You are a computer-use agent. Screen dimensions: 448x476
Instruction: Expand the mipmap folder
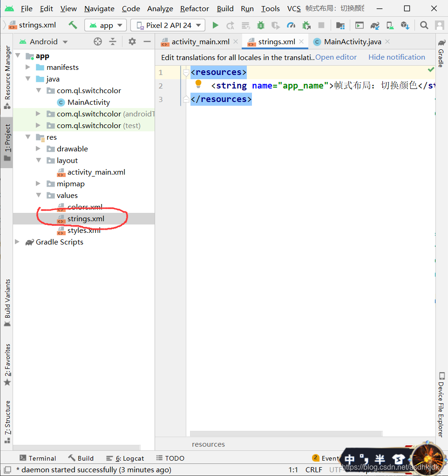38,184
